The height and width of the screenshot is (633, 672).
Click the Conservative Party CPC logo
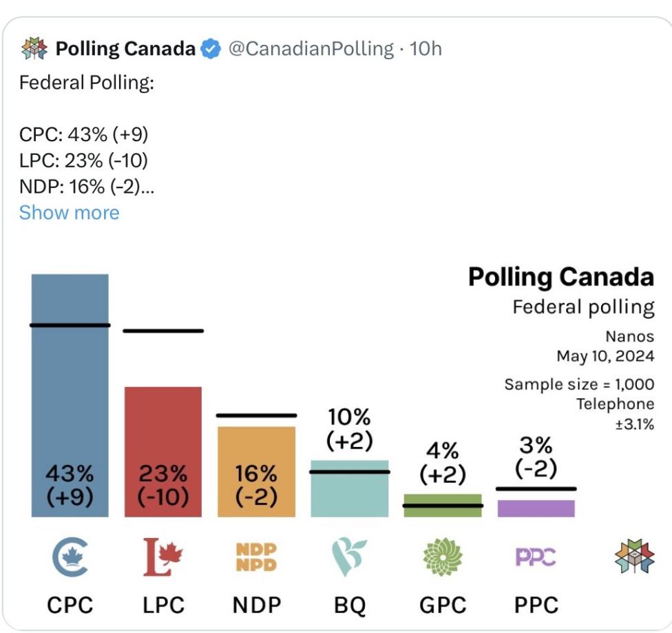(70, 557)
